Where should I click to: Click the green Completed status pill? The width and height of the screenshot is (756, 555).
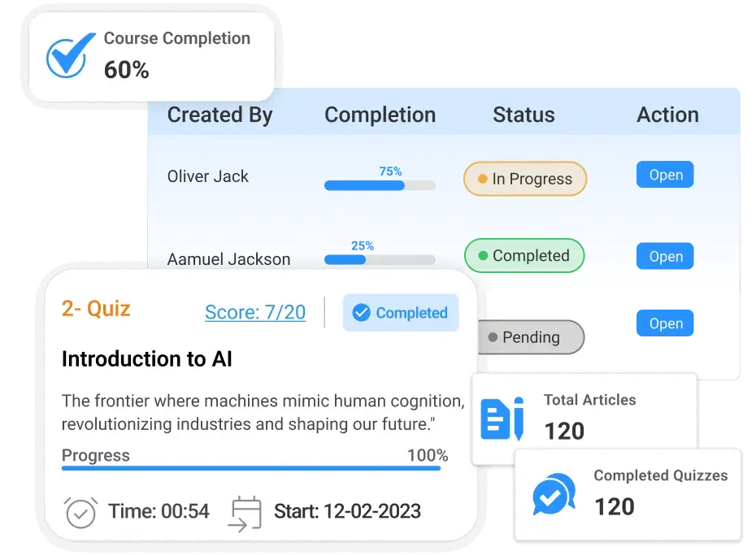pos(524,256)
